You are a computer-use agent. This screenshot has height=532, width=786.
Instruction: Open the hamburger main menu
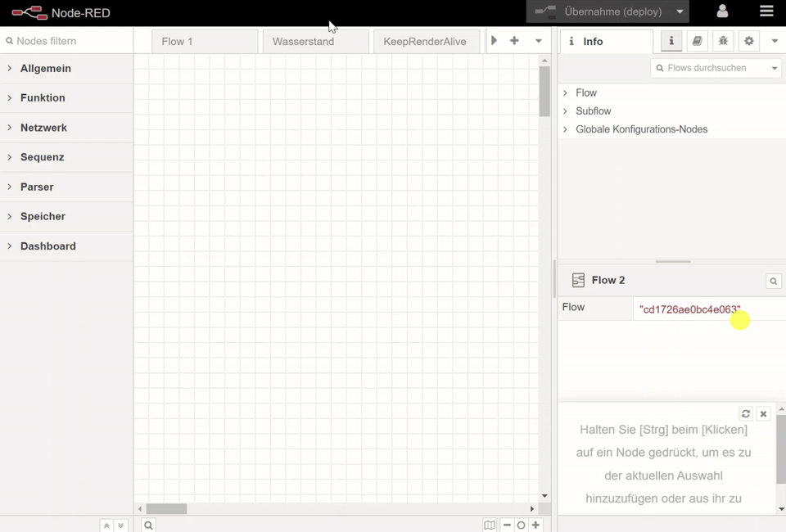[x=766, y=11]
